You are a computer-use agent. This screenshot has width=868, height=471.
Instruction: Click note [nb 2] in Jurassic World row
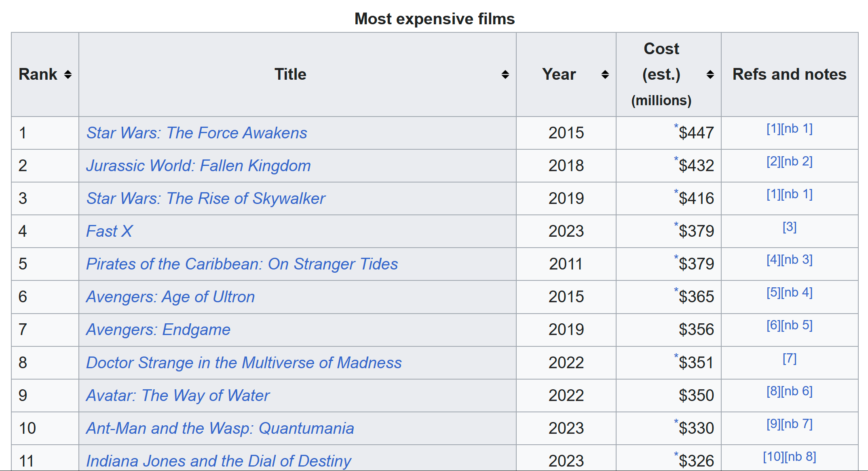tap(796, 161)
